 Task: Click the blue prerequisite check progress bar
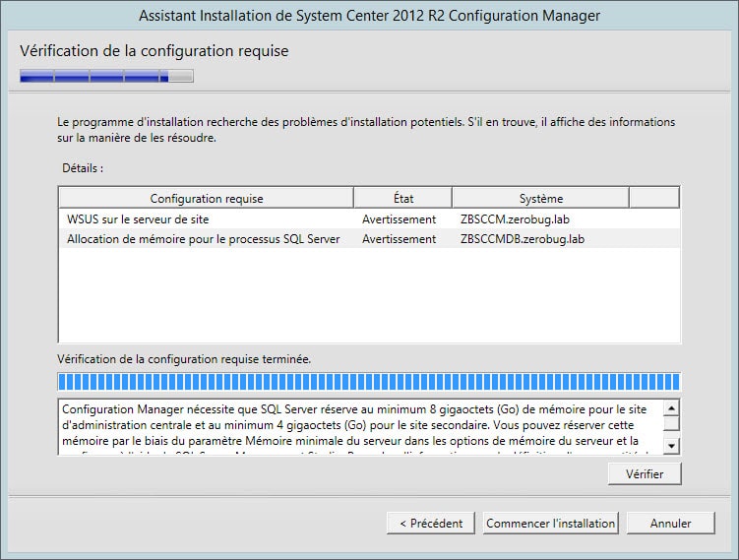tap(369, 381)
